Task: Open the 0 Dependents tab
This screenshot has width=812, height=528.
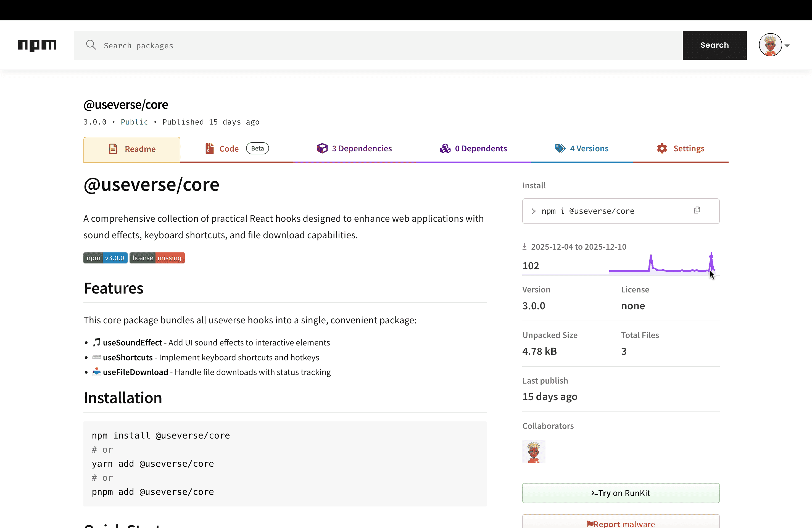Action: click(481, 148)
